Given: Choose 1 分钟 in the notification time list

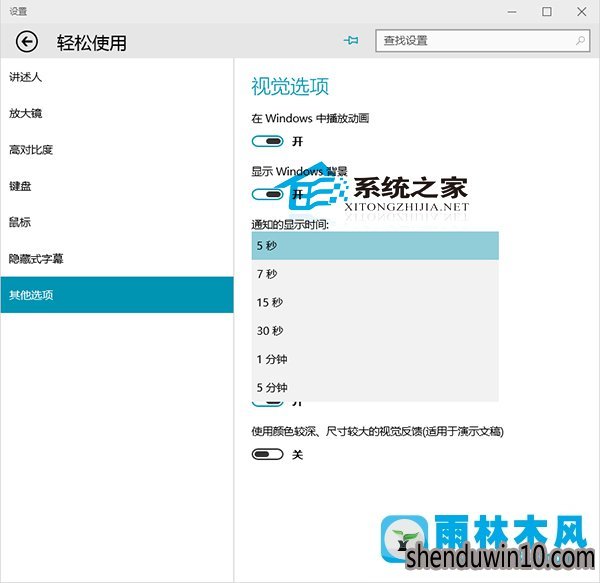Looking at the screenshot, I should pos(375,359).
